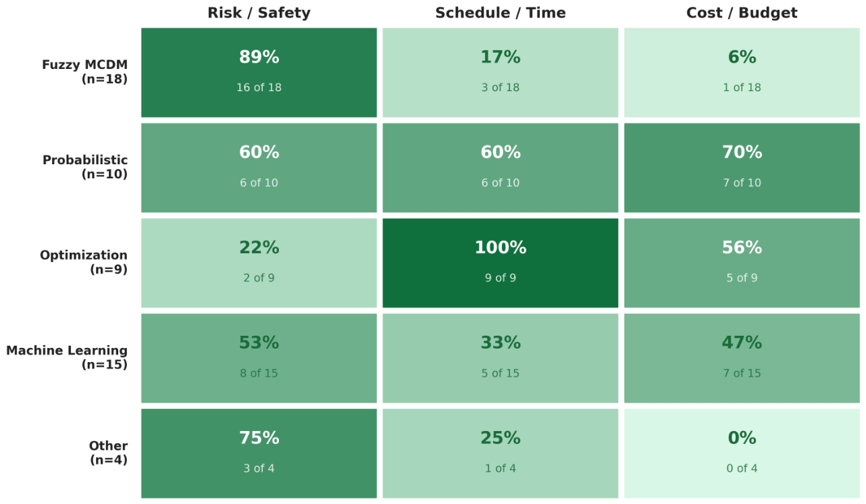Image resolution: width=866 pixels, height=504 pixels.
Task: Click the Risk / Safety column header
Action: pyautogui.click(x=259, y=13)
